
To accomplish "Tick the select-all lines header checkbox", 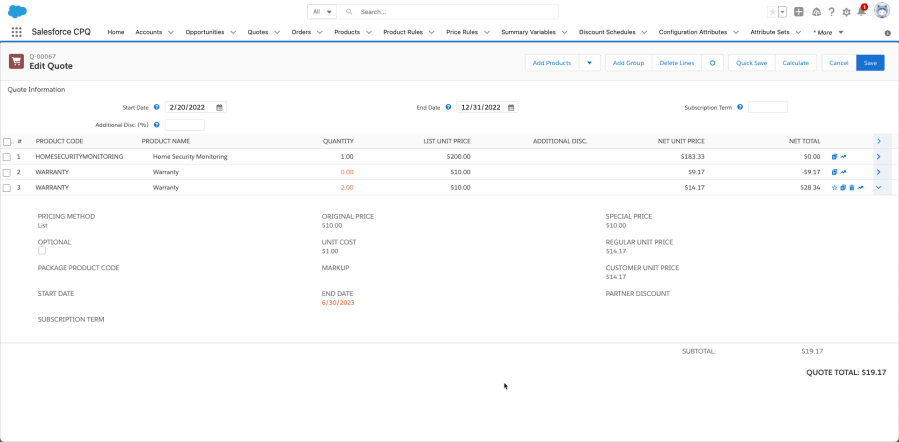I will [7, 142].
